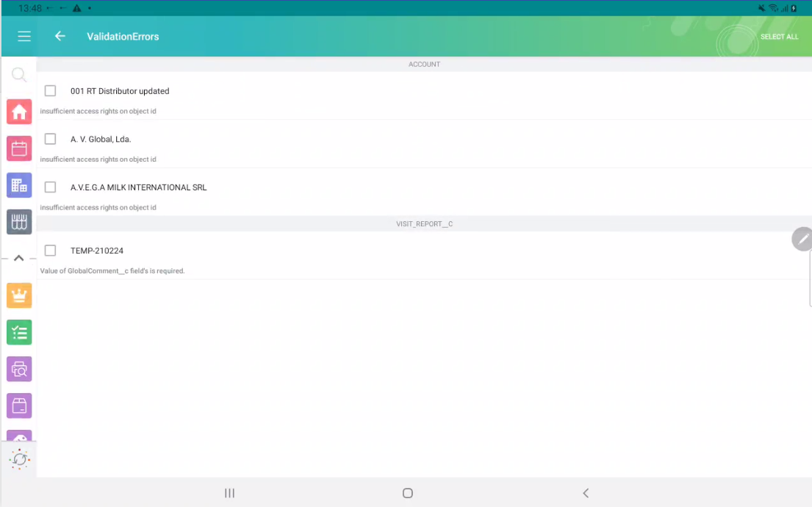Click the ACCOUNT section header
812x507 pixels.
[424, 64]
